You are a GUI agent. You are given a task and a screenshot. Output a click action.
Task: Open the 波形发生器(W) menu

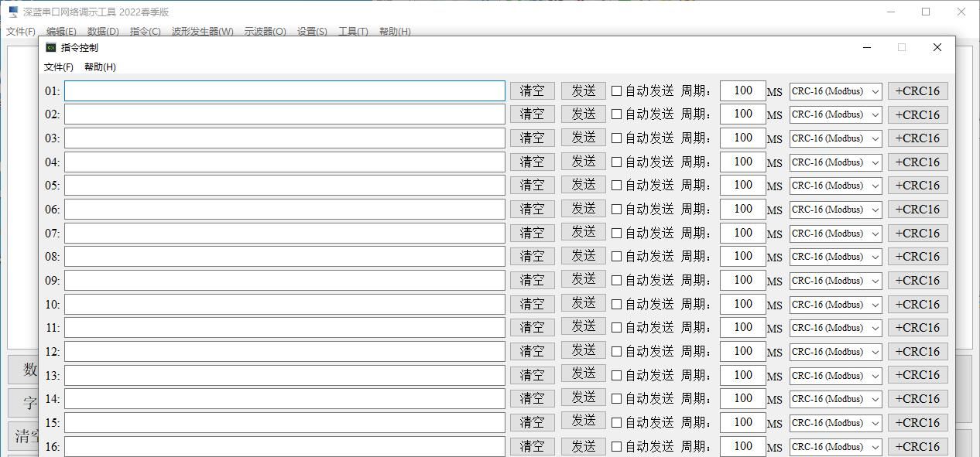click(x=201, y=32)
